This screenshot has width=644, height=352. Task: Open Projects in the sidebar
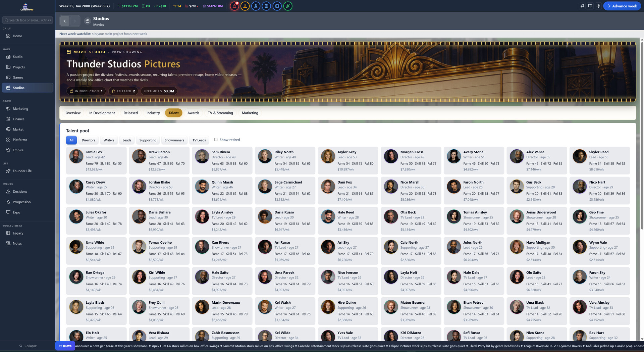[x=28, y=67]
